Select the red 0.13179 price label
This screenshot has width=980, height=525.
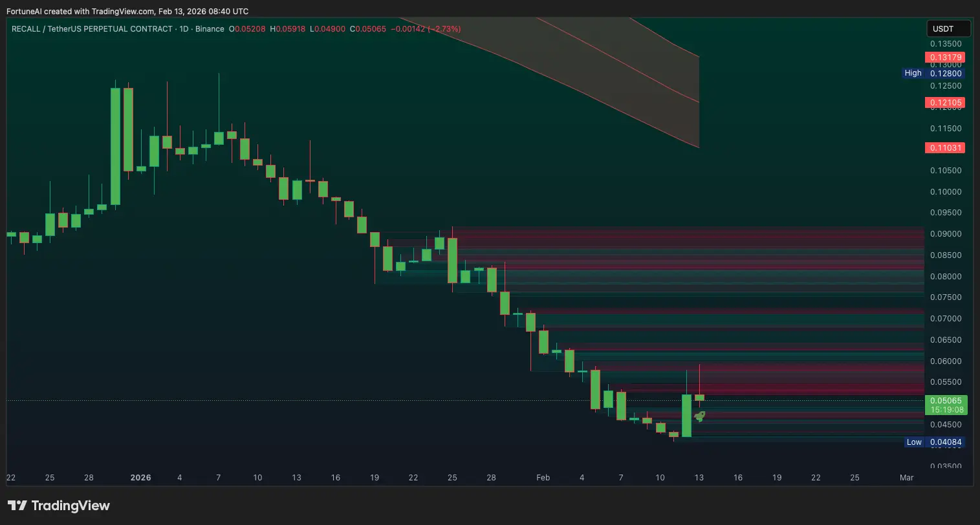point(945,58)
